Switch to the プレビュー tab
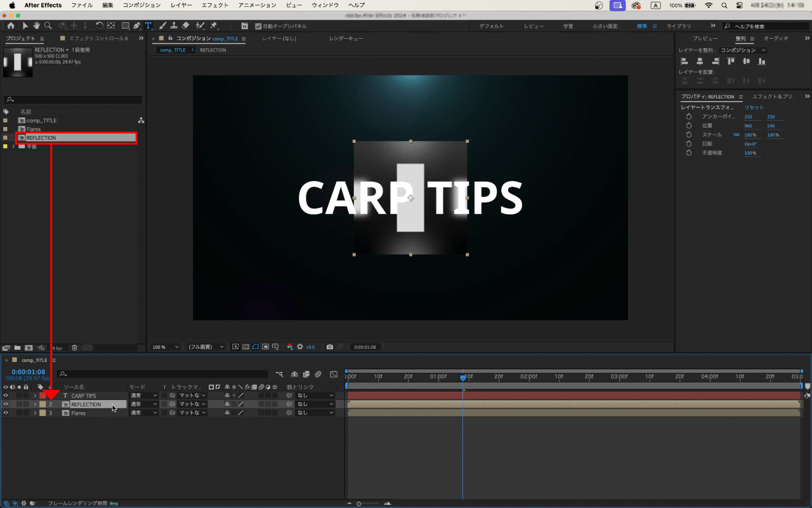The image size is (812, 508). pos(705,38)
